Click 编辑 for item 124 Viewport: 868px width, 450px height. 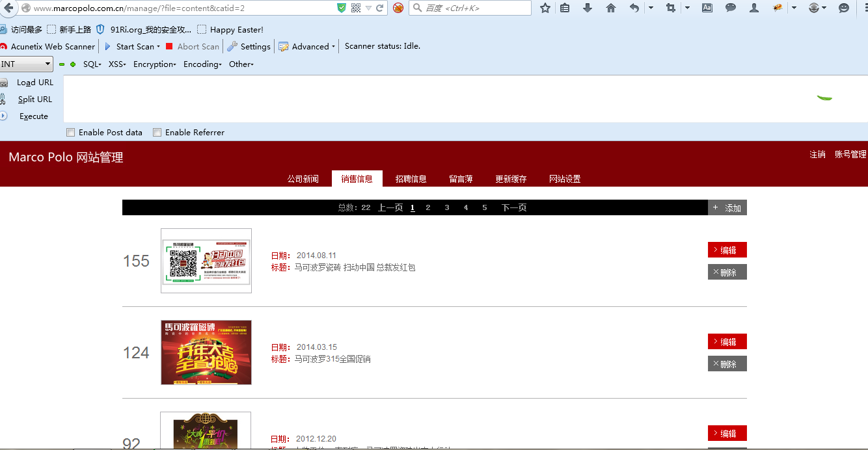point(727,341)
